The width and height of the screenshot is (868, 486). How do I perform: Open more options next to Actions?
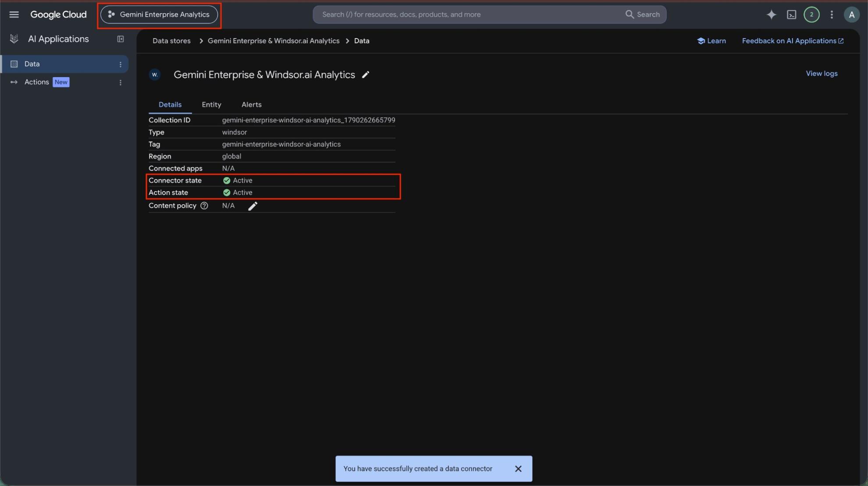[x=121, y=82]
